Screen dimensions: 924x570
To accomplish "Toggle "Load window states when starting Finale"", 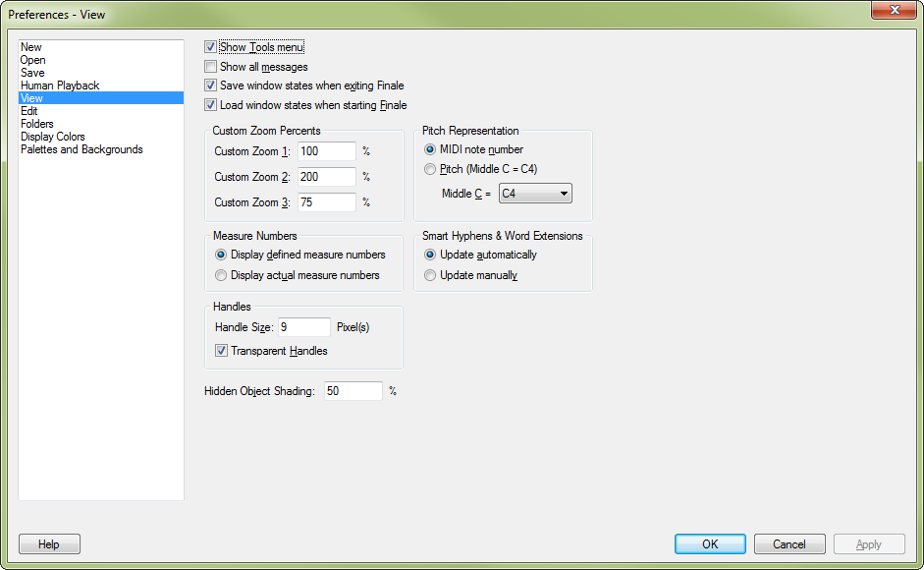I will (x=210, y=105).
